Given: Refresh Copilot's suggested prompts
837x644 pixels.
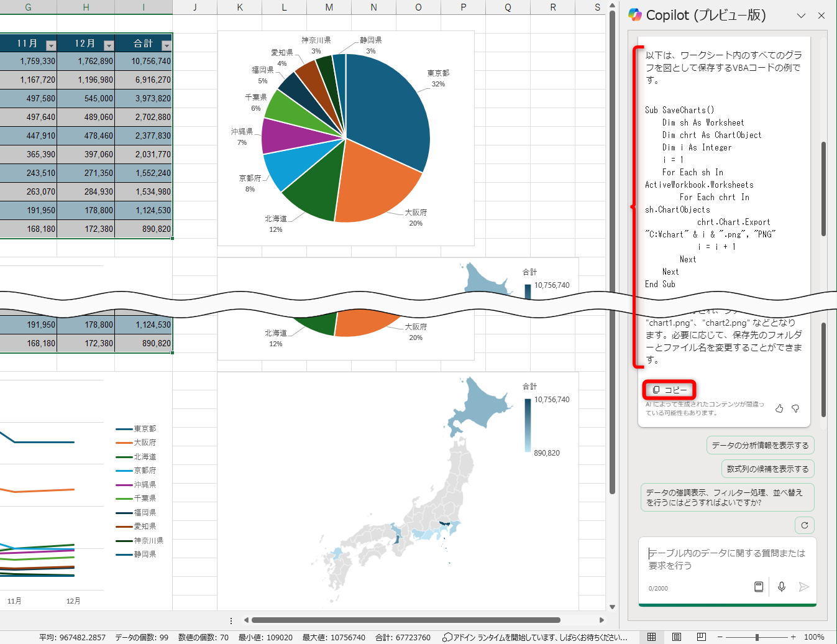Looking at the screenshot, I should (x=804, y=525).
